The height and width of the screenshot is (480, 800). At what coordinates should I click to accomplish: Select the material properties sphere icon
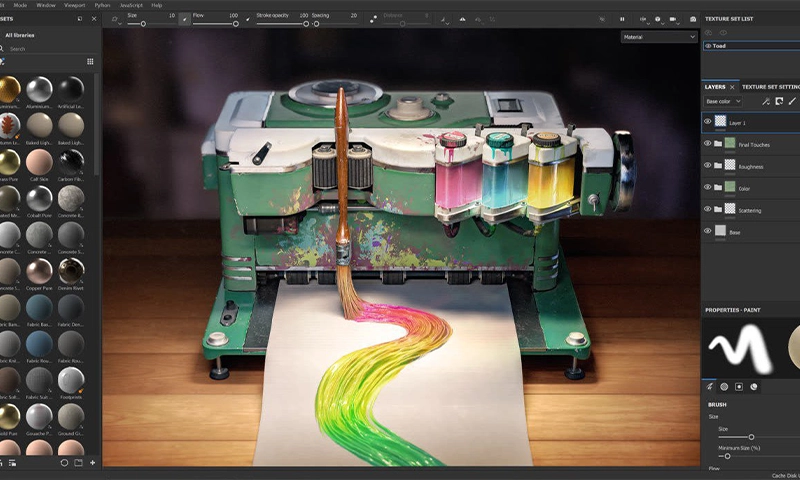[753, 386]
